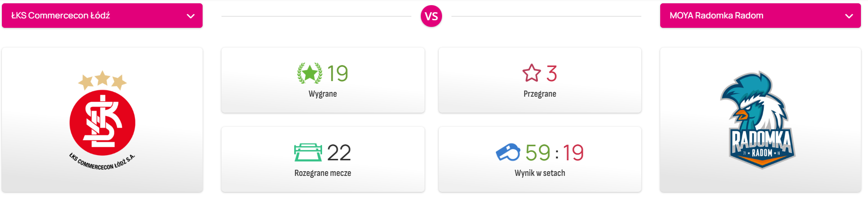Open the MOYA Radomka Radom team dropdown

coord(760,16)
